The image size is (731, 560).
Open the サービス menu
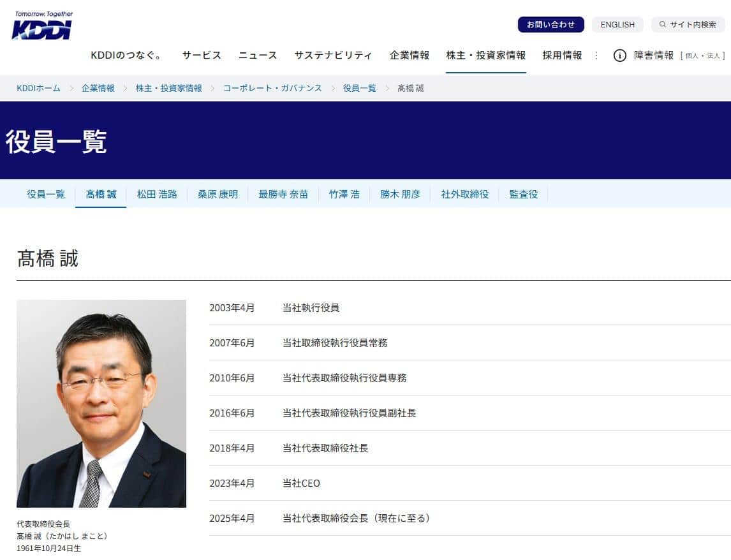point(202,55)
